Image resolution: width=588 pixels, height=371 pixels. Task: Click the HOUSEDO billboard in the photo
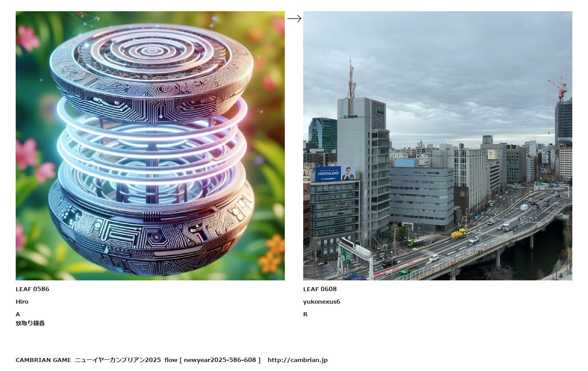(335, 174)
